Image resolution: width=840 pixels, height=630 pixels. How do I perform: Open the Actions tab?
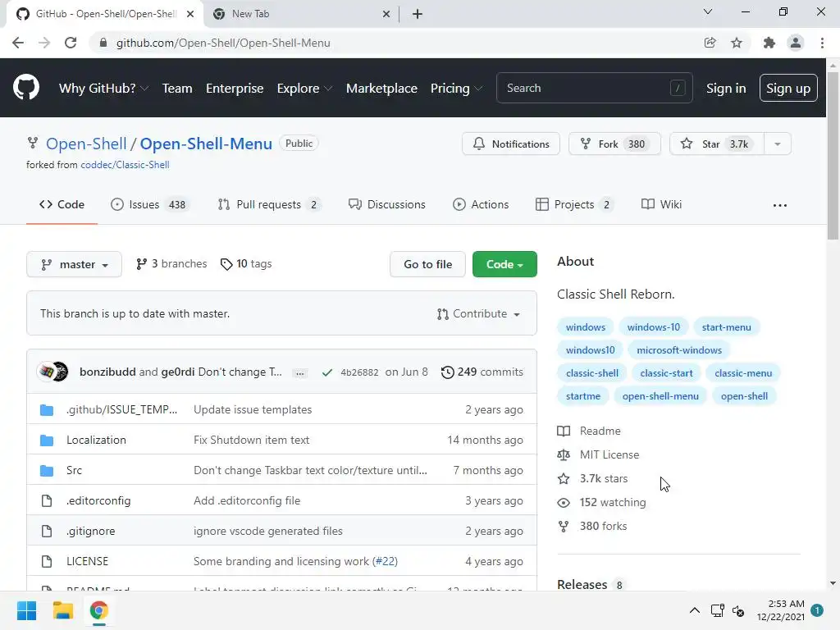point(481,204)
